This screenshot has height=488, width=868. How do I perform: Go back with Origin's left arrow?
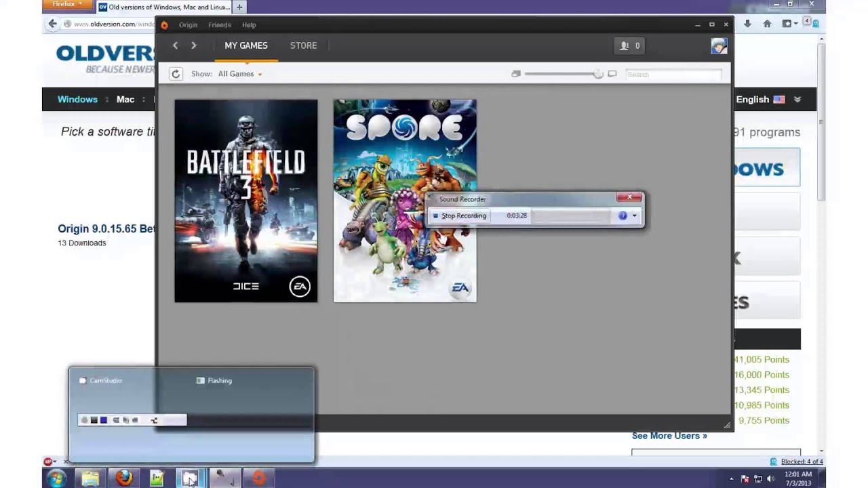pos(175,45)
